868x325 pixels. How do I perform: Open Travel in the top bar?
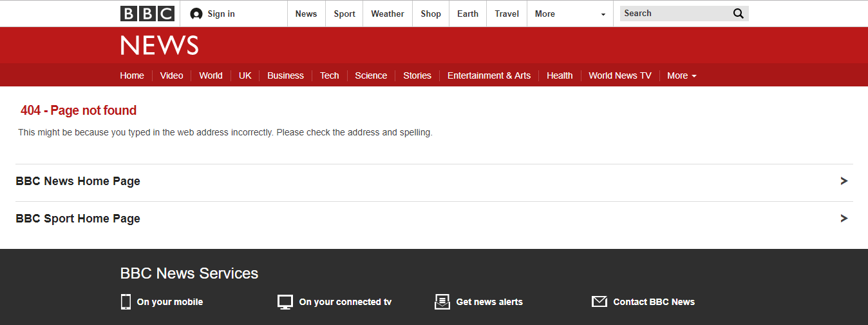point(507,14)
